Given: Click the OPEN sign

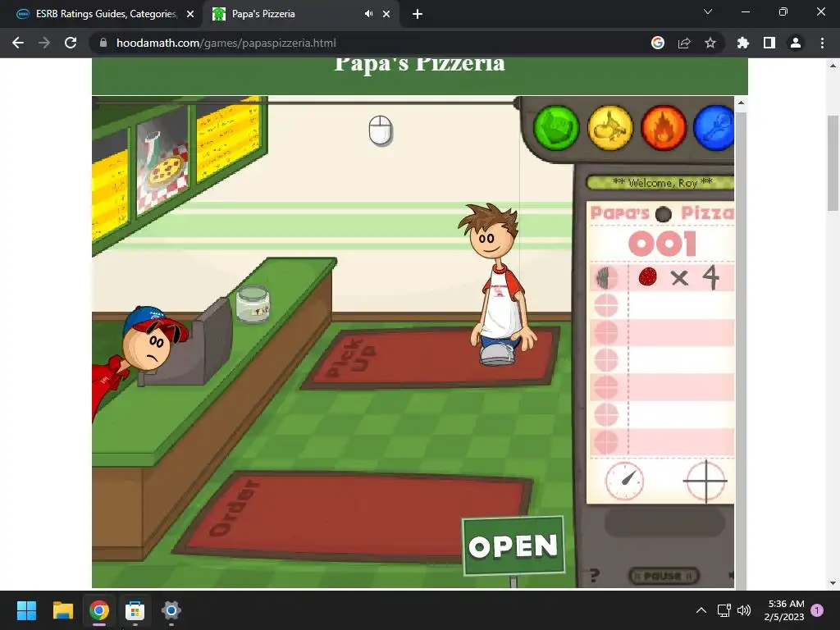Looking at the screenshot, I should point(514,546).
